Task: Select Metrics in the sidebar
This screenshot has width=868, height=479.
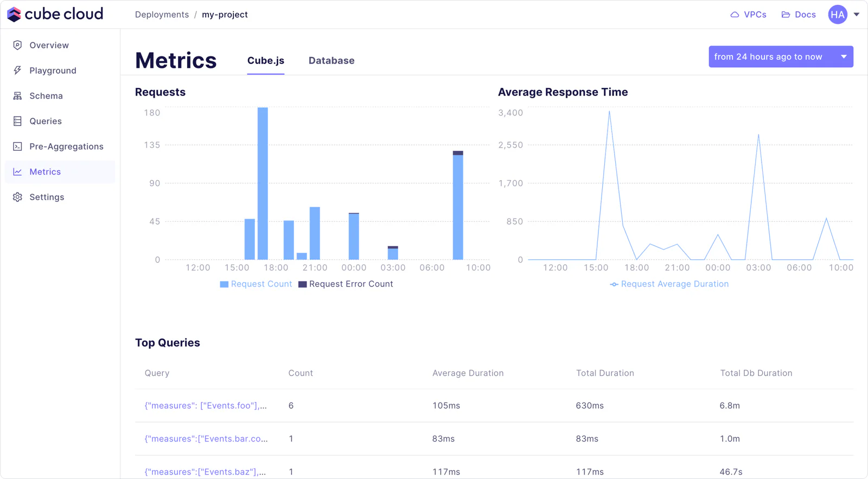Action: (60, 172)
